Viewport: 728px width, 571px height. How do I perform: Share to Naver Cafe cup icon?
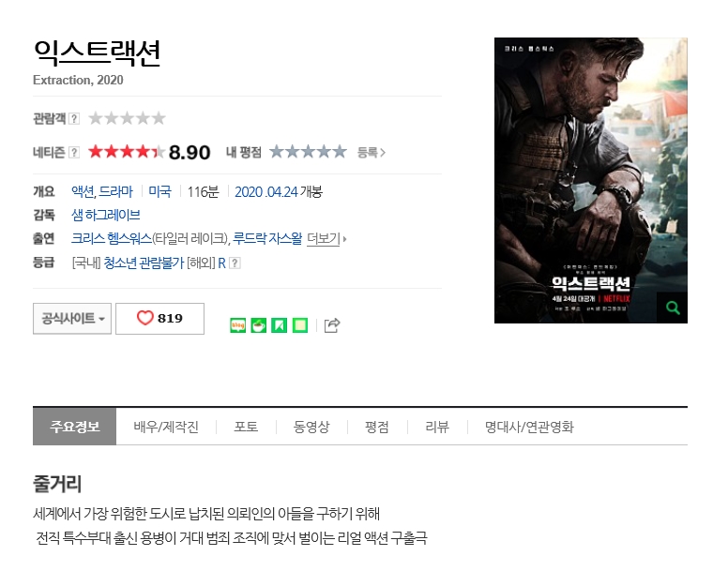coord(259,325)
